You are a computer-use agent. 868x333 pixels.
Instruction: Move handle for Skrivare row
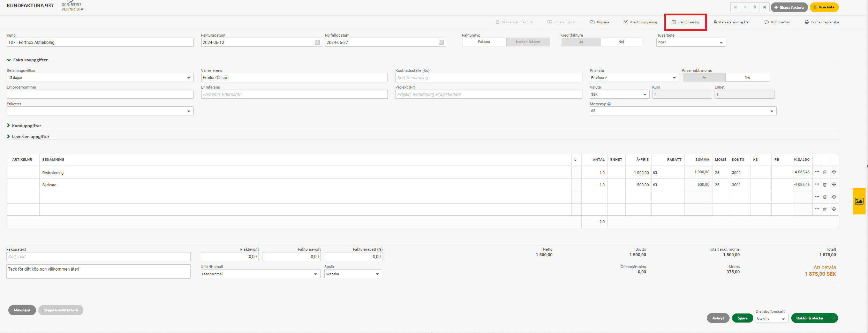point(834,184)
